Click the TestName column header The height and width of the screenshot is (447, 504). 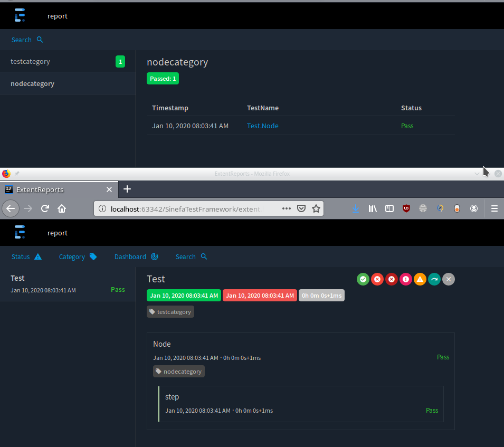click(263, 108)
